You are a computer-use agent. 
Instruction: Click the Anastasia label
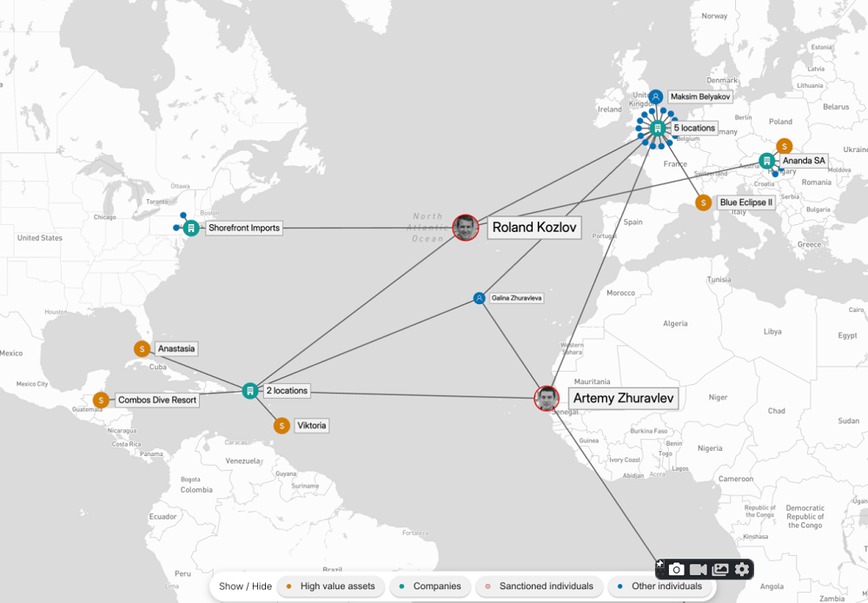tap(176, 348)
